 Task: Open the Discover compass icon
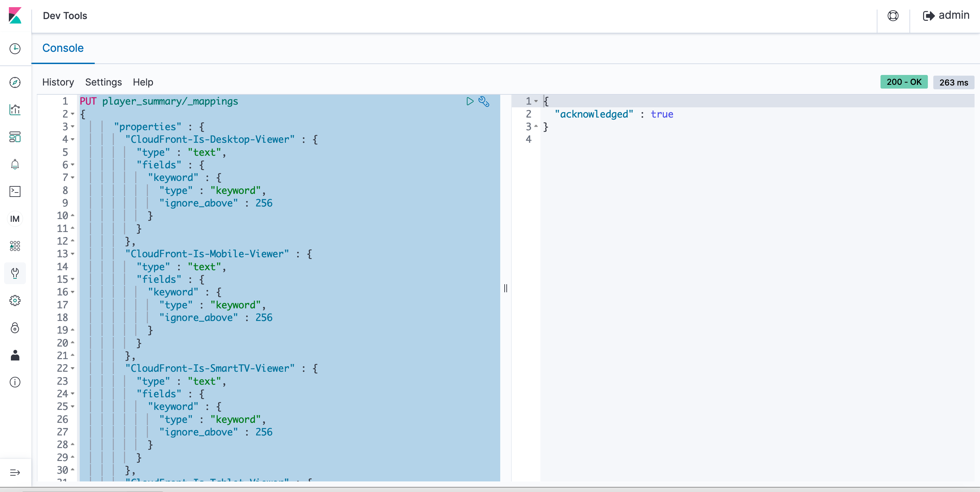tap(15, 82)
